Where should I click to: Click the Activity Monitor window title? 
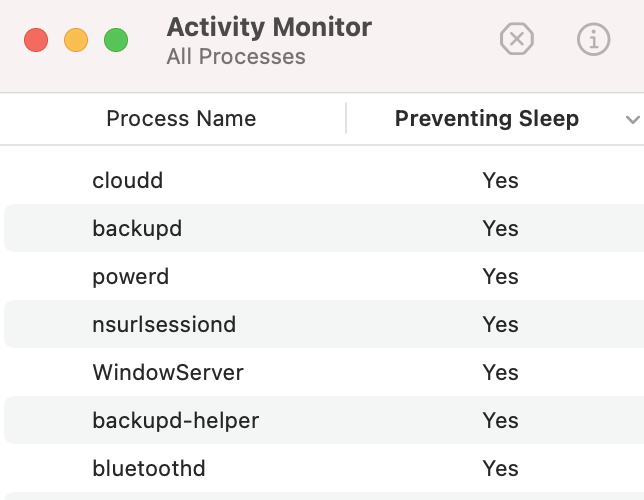tap(269, 27)
